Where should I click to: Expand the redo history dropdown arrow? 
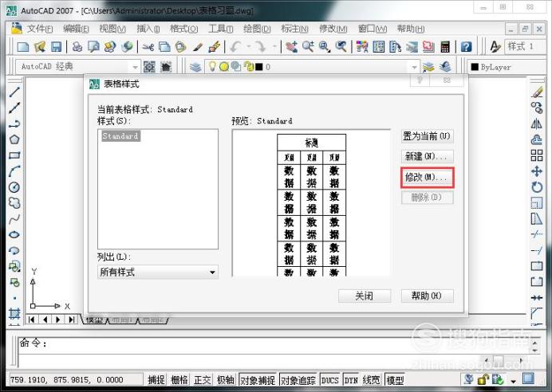click(274, 46)
